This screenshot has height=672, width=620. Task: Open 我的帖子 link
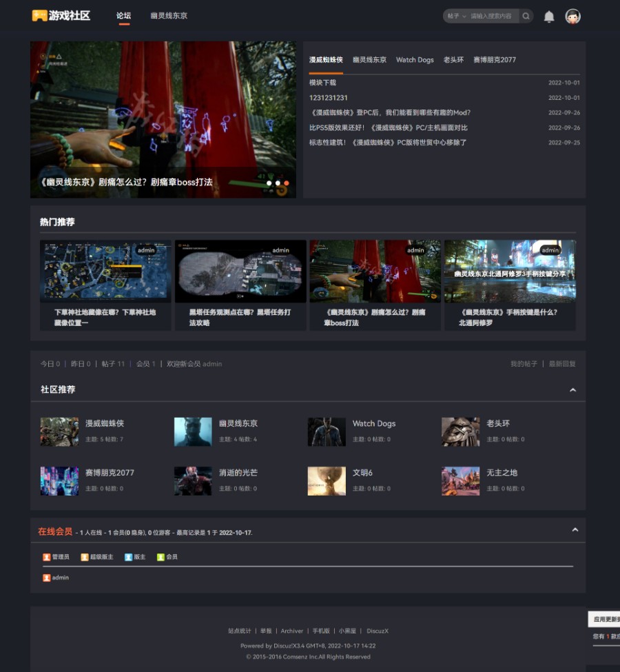[x=524, y=364]
